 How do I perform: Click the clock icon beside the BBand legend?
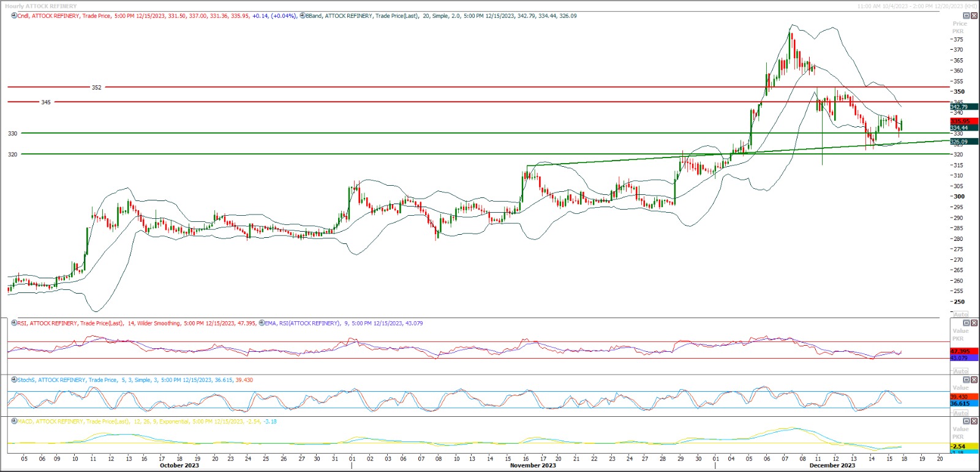pyautogui.click(x=303, y=16)
